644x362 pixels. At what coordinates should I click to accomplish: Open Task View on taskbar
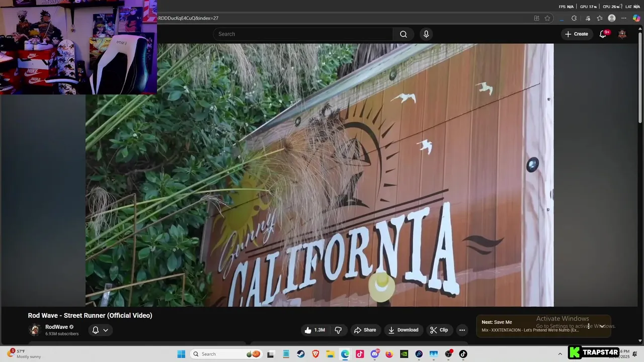coord(271,354)
